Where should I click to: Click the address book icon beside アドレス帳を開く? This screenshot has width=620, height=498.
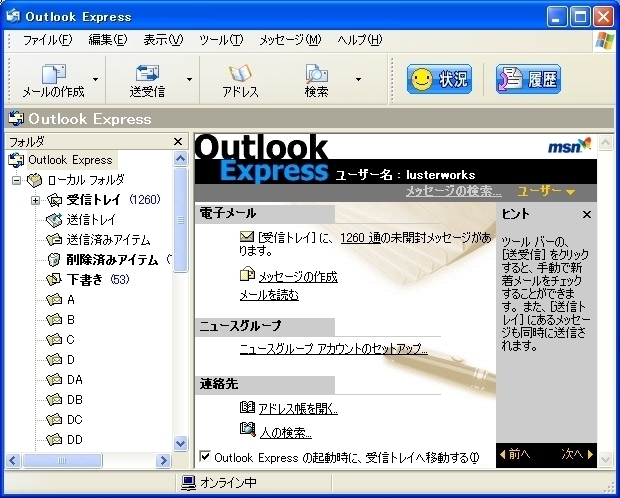click(247, 407)
